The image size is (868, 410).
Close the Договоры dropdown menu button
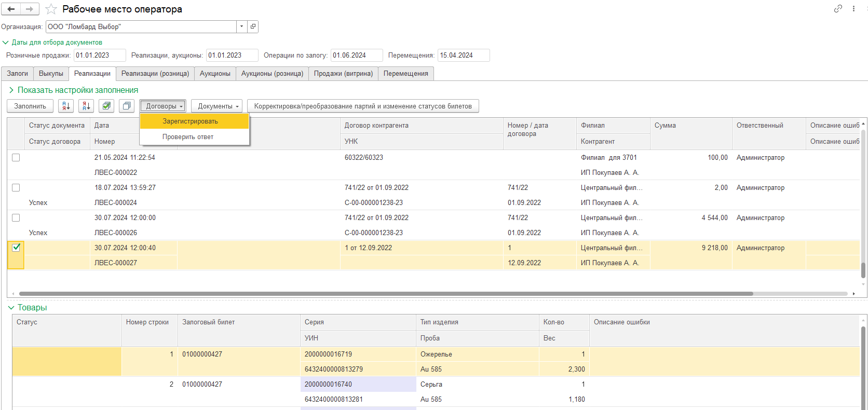(x=162, y=106)
